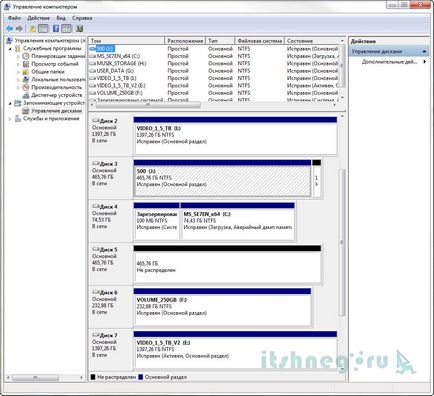Expand the Общие папки tree node

pyautogui.click(x=18, y=72)
